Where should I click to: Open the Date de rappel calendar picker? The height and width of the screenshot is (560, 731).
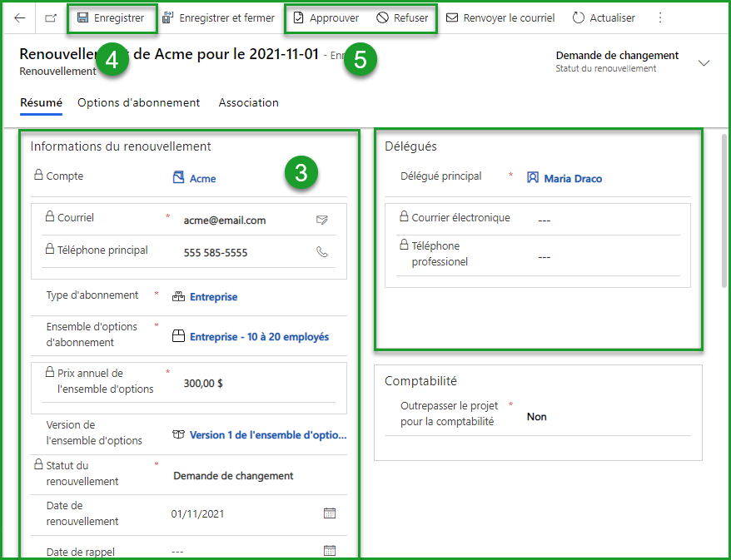[x=330, y=550]
